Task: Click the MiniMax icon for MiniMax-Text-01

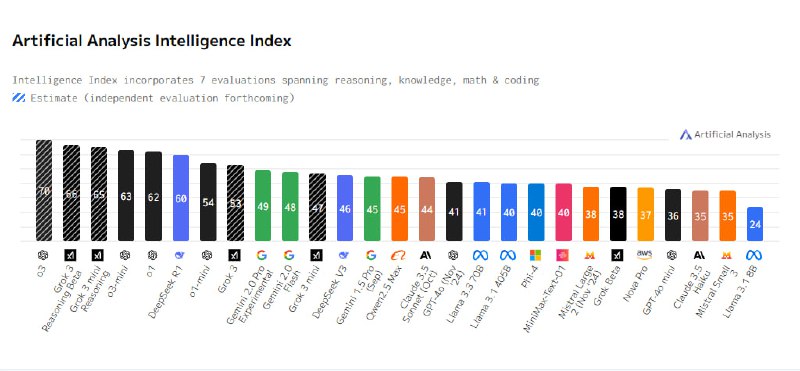Action: click(x=562, y=255)
